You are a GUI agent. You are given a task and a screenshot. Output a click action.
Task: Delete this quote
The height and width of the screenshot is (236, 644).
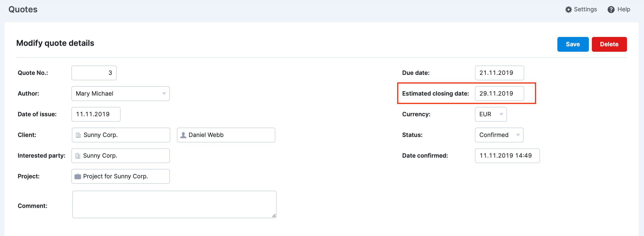pyautogui.click(x=609, y=44)
